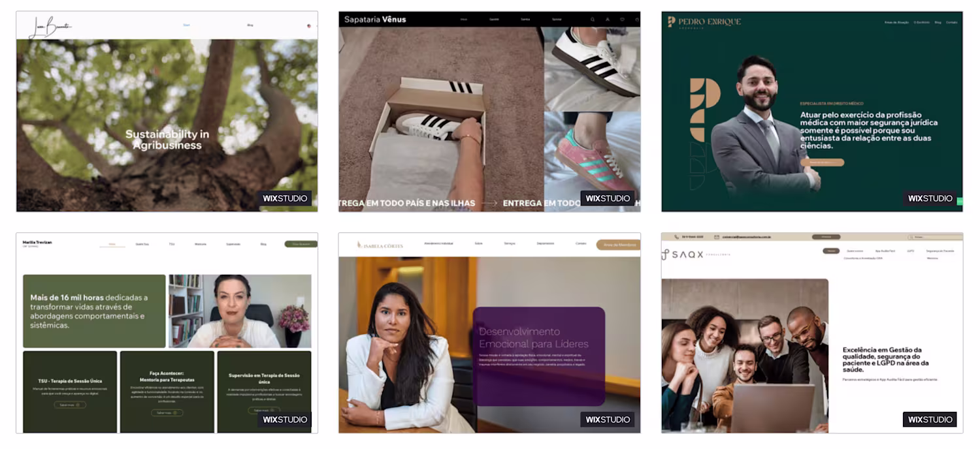Select Blog in Pedro Enrique navigation
The image size is (980, 449).
pos(938,22)
